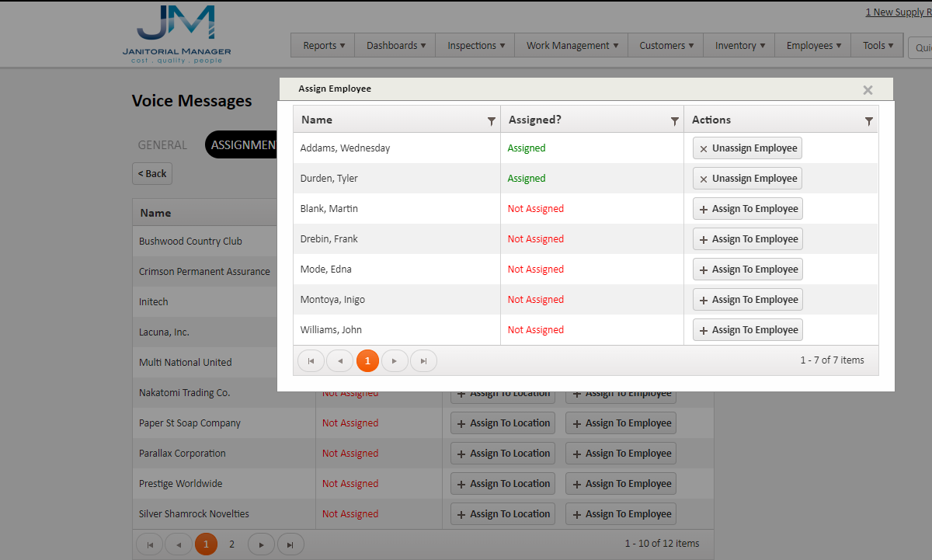
Task: Jump to last page of location list
Action: pyautogui.click(x=290, y=544)
